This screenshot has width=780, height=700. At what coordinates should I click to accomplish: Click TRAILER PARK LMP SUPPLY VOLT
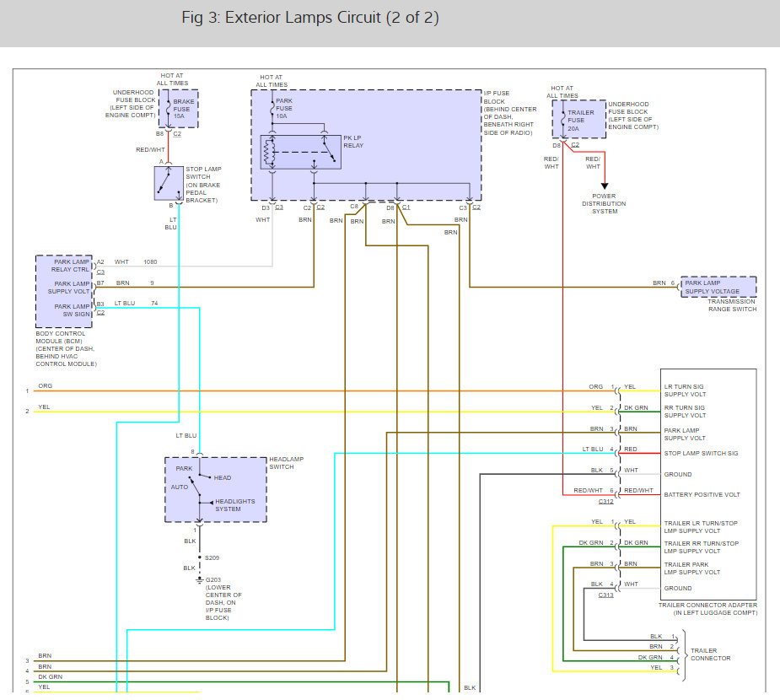click(692, 568)
